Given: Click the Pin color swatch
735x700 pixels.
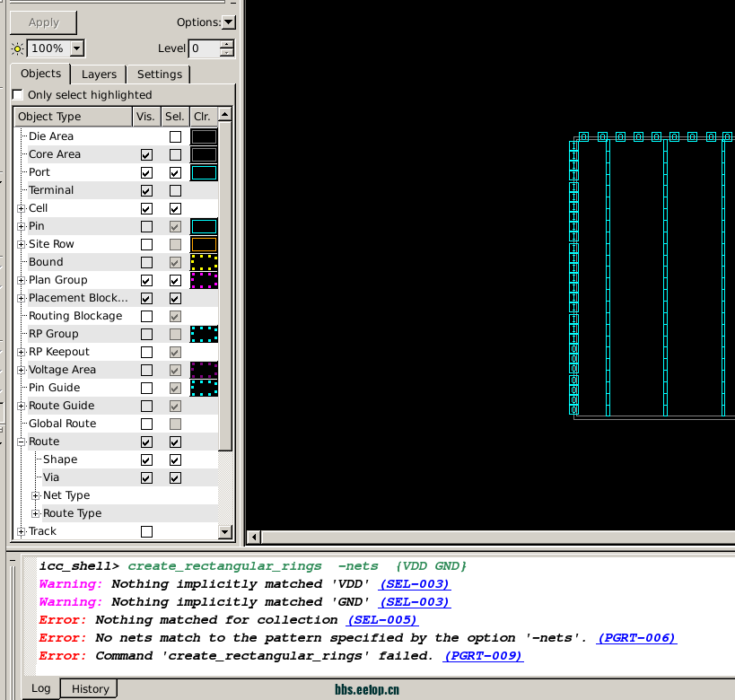Looking at the screenshot, I should tap(204, 226).
